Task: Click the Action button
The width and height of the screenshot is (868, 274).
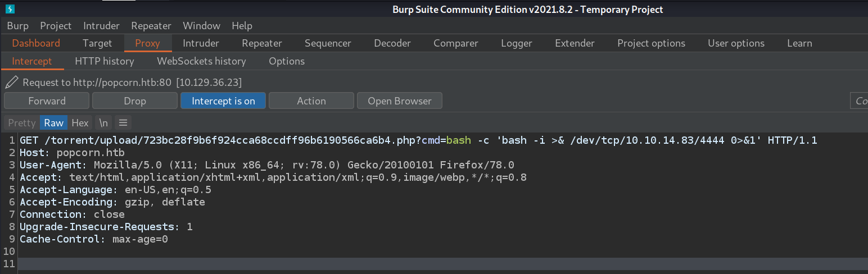Action: pyautogui.click(x=311, y=101)
